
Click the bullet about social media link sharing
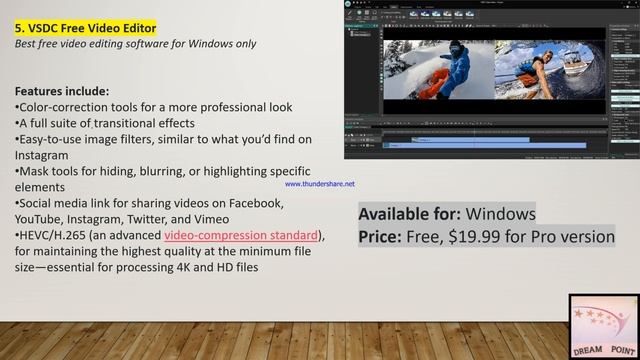[x=149, y=211]
